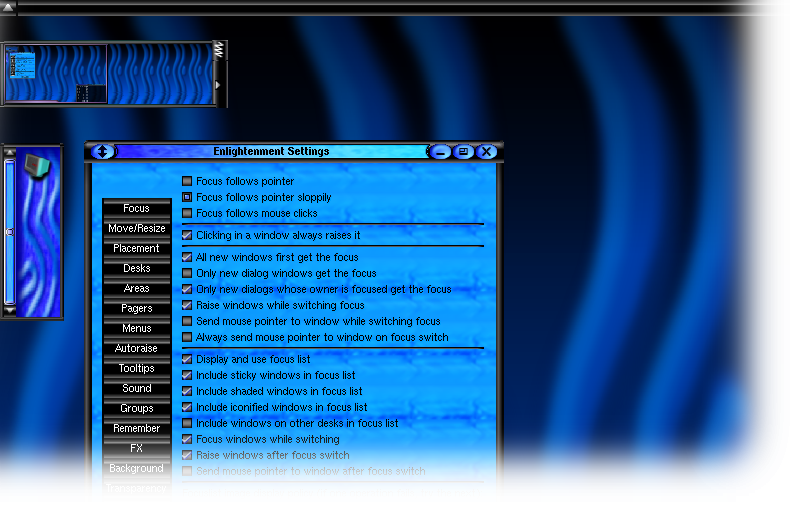Toggle Focus windows while switching checkbox

[x=187, y=439]
